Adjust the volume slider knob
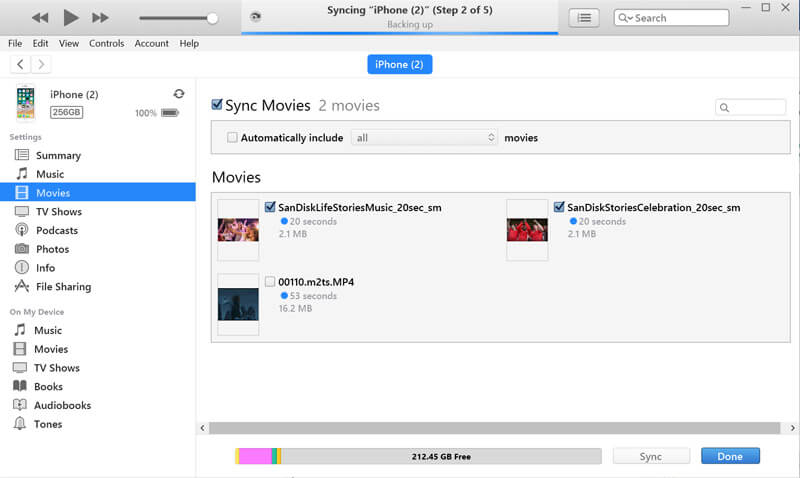 [212, 18]
